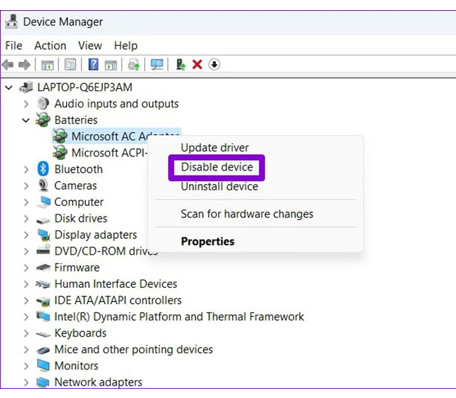This screenshot has width=456, height=398.
Task: Click the Device Manager title bar icon
Action: point(11,22)
